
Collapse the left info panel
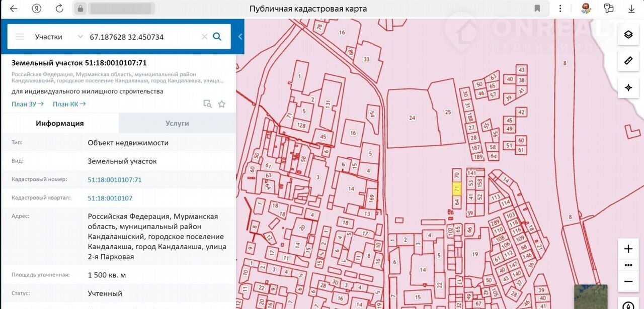(x=240, y=37)
